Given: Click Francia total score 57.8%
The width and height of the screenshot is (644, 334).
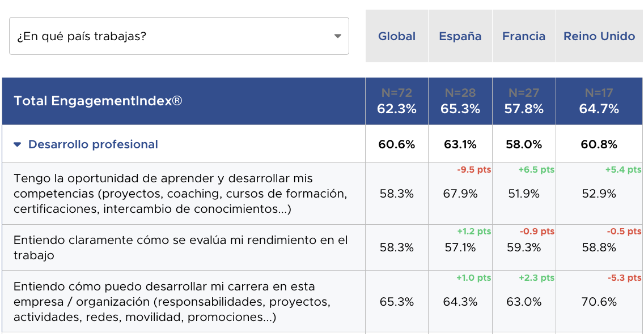Looking at the screenshot, I should click(524, 109).
